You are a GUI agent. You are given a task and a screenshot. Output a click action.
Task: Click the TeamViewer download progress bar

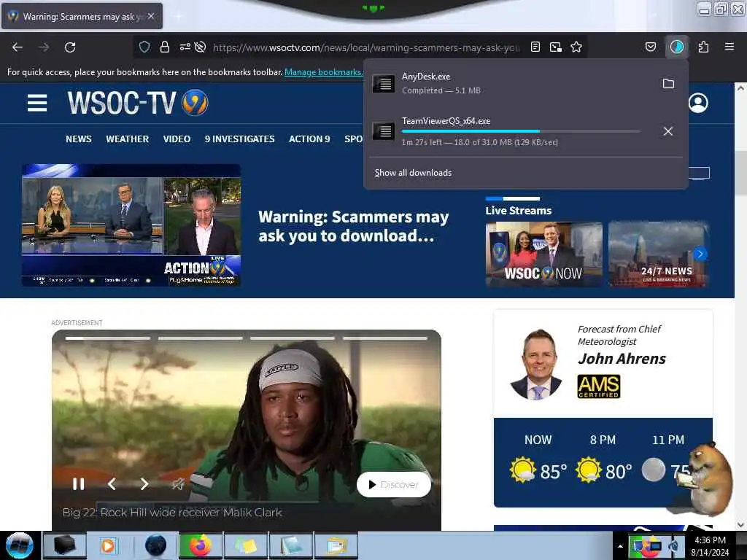tap(521, 131)
